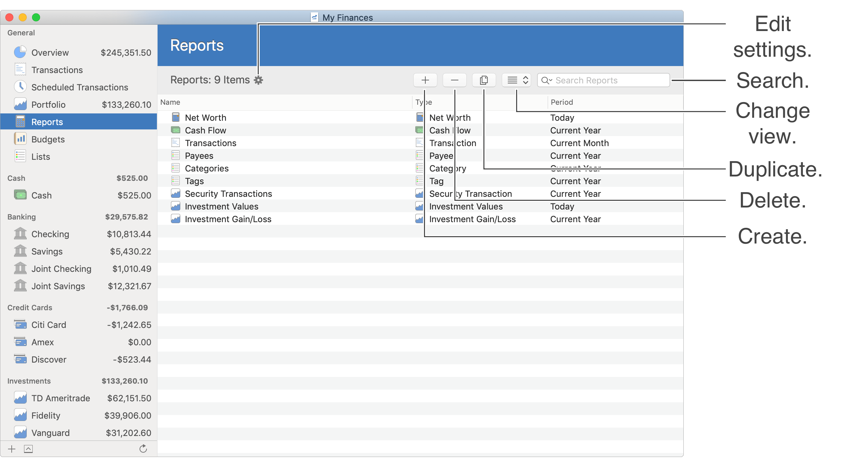Click the sidebar refresh icon
Viewport: 868px width, 467px height.
[x=143, y=449]
